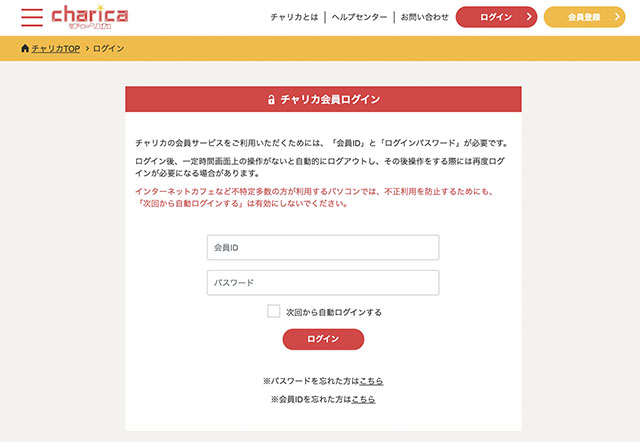Screen dimensions: 640x442
Task: Open お問い合わせ in the top navigation
Action: 424,17
